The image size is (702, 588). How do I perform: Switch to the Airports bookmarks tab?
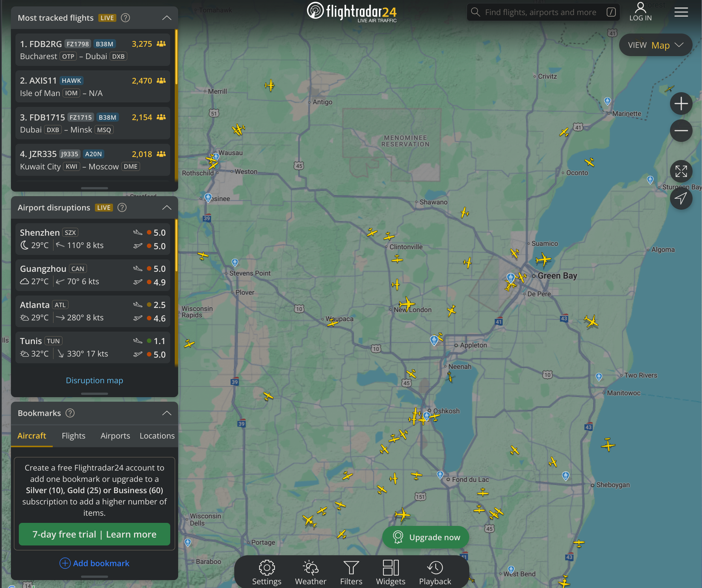pyautogui.click(x=115, y=436)
